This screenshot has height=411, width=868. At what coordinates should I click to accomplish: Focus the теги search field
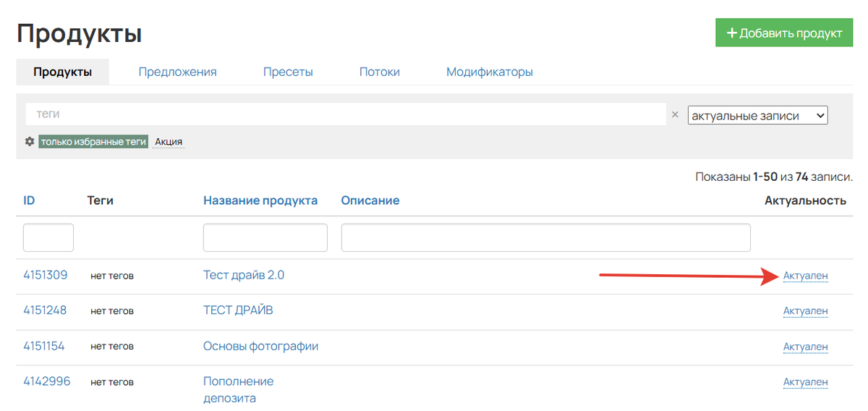pos(346,114)
